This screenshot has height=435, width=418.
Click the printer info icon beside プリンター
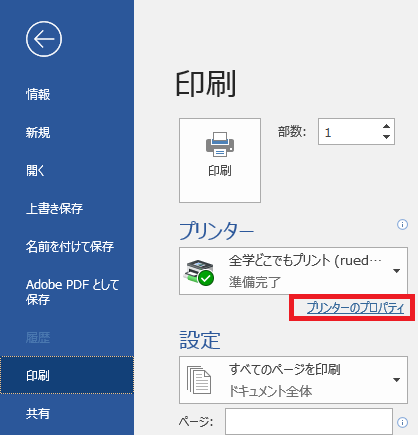(402, 224)
